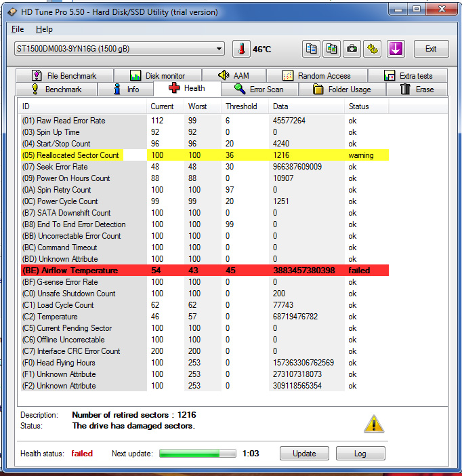Switch to the Disk monitor tab
Image resolution: width=462 pixels, height=476 pixels.
click(x=158, y=75)
